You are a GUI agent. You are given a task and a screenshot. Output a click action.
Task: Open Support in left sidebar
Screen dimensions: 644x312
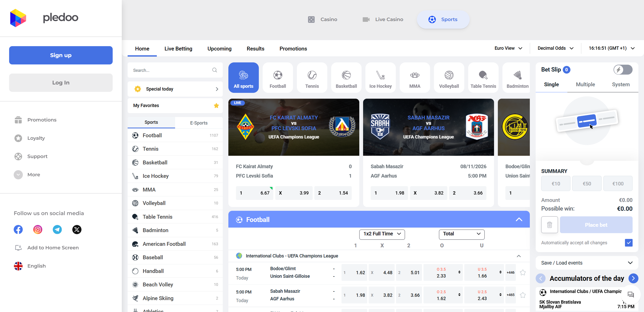coord(31,156)
